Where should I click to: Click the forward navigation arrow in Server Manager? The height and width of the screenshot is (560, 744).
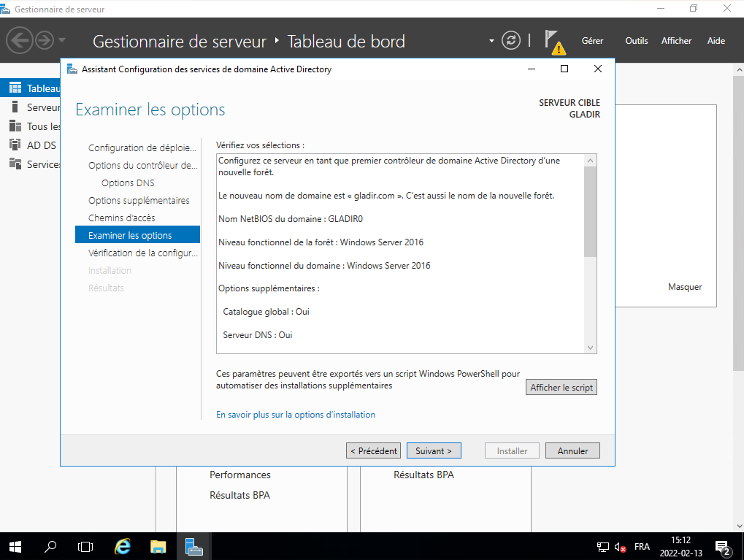45,40
